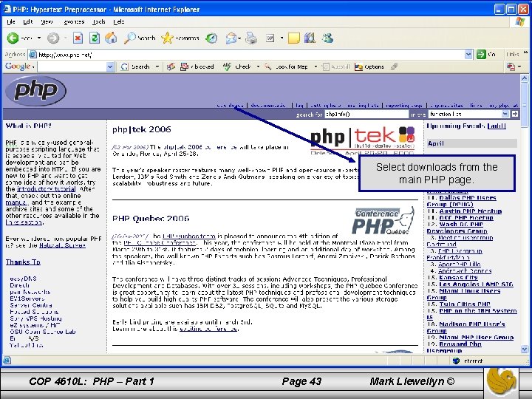The height and width of the screenshot is (399, 532).
Task: Stop loading with the red X icon
Action: coord(78,38)
